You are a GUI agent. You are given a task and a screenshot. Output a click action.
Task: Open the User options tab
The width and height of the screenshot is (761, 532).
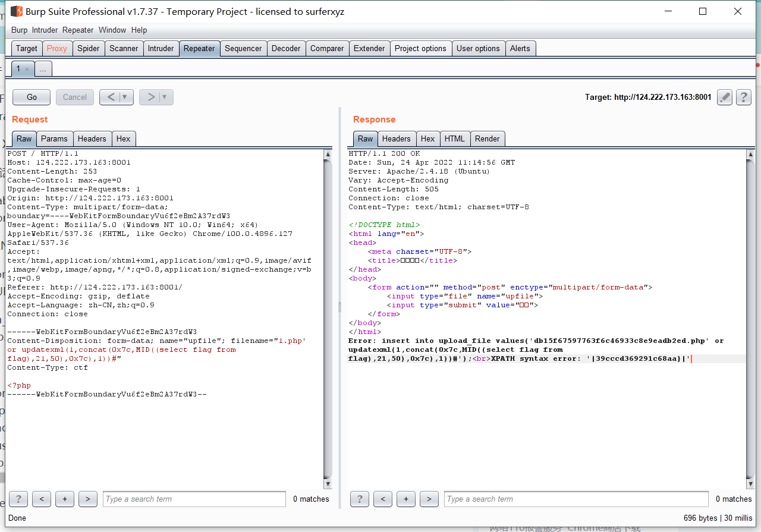[x=478, y=49]
